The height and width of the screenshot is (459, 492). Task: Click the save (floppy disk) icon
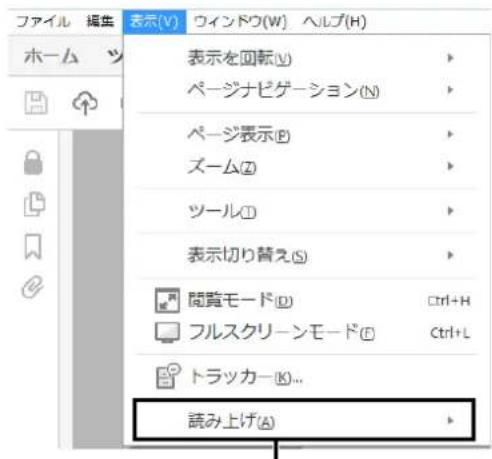coord(36,103)
